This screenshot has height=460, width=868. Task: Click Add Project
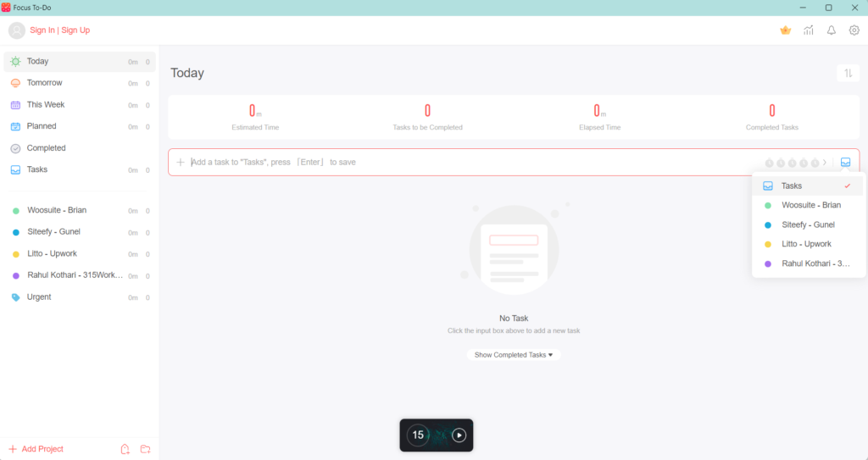pyautogui.click(x=36, y=449)
